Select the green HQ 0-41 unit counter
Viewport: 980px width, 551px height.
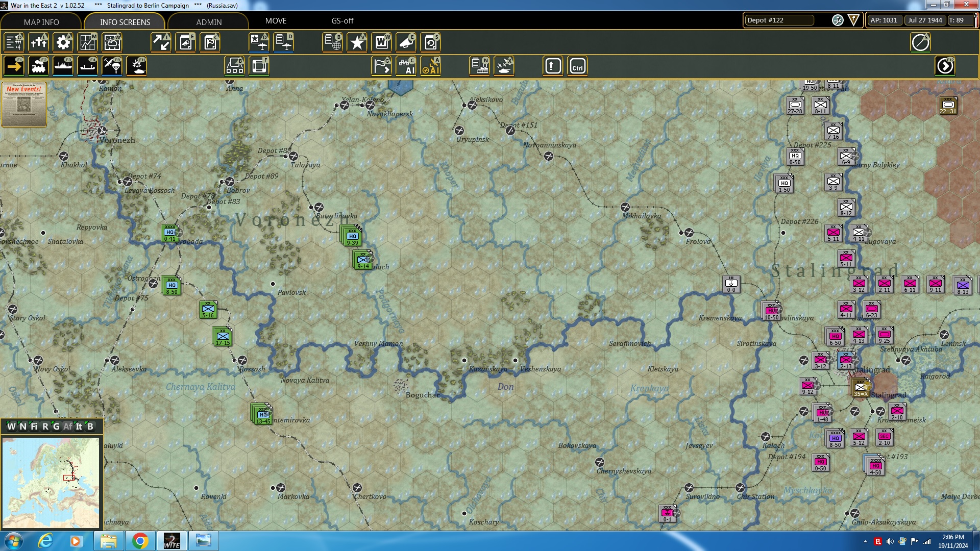[x=170, y=234]
